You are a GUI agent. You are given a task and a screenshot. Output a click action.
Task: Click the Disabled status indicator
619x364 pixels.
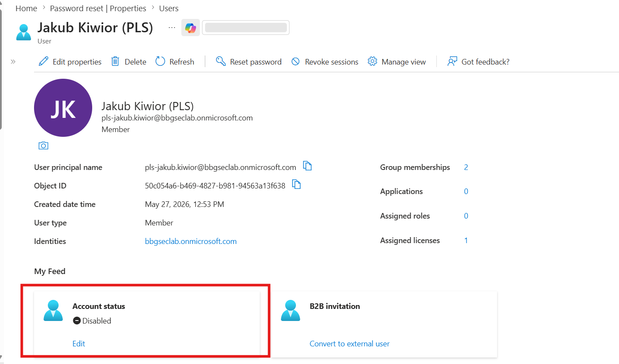[92, 321]
